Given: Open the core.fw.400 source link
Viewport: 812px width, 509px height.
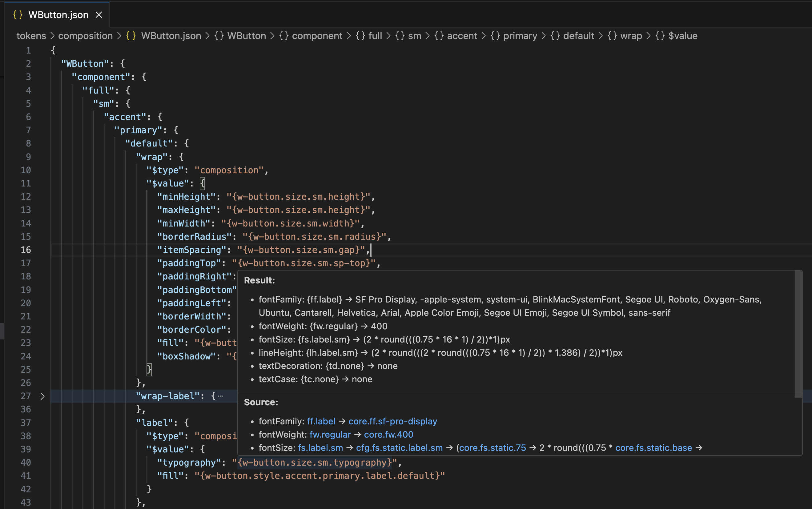Looking at the screenshot, I should coord(388,435).
